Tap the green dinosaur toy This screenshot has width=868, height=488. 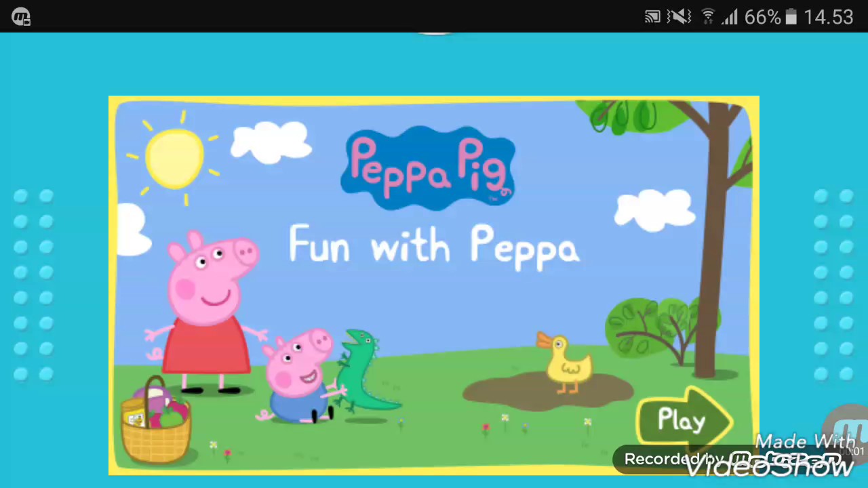pos(366,371)
